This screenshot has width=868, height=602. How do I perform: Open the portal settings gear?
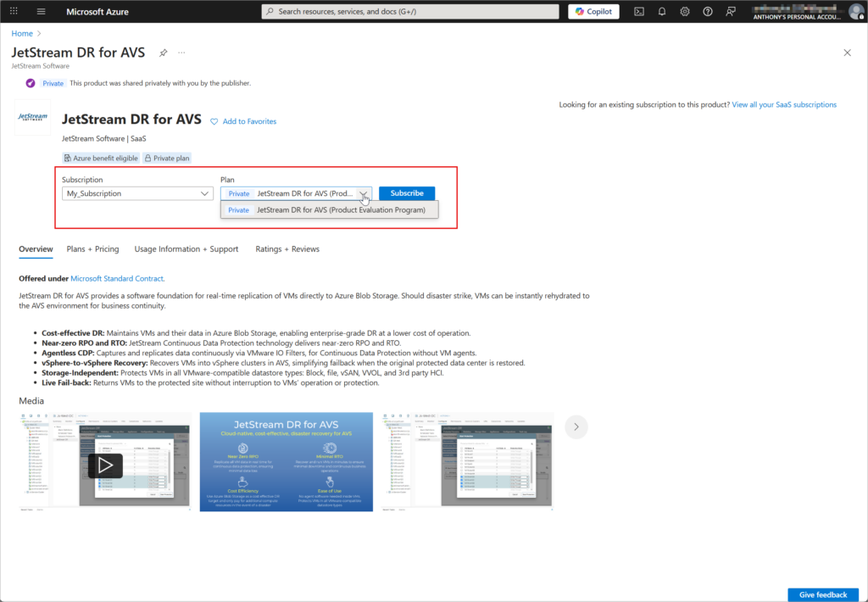[x=685, y=12]
